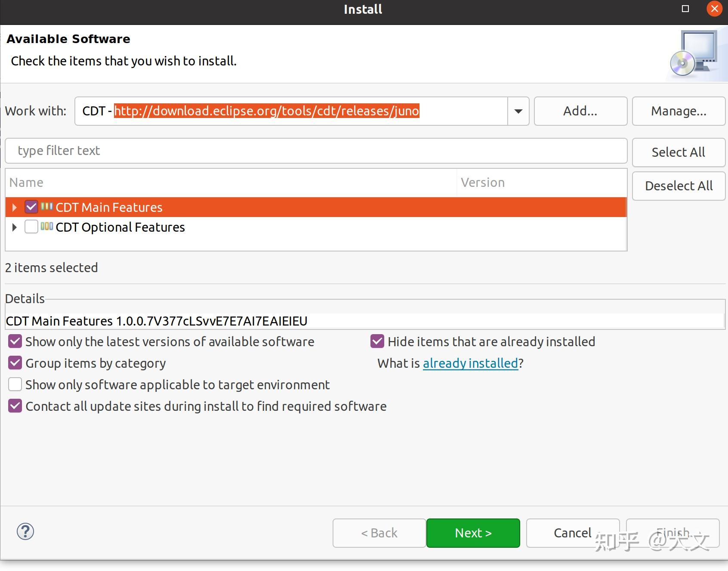Expand the CDT Main Features tree node
Screen dimensions: 728x571
[x=14, y=208]
